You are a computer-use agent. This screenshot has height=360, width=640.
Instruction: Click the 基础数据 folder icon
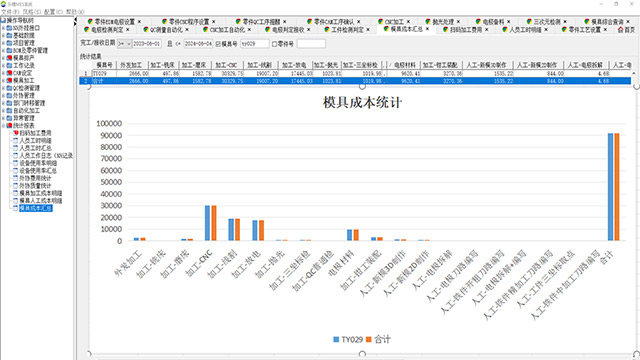coord(9,36)
